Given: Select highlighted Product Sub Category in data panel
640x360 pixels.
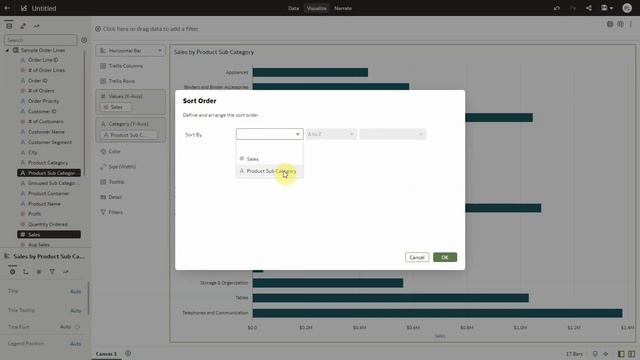Looking at the screenshot, I should click(49, 173).
